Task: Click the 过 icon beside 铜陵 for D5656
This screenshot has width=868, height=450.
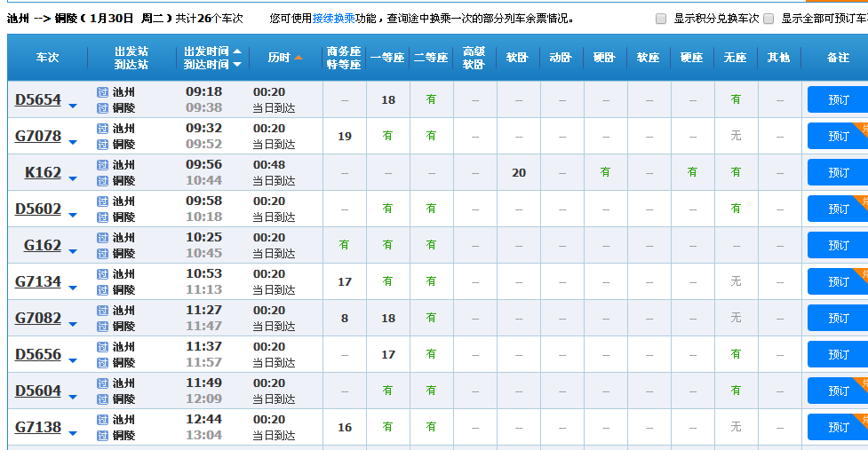Action: click(102, 362)
